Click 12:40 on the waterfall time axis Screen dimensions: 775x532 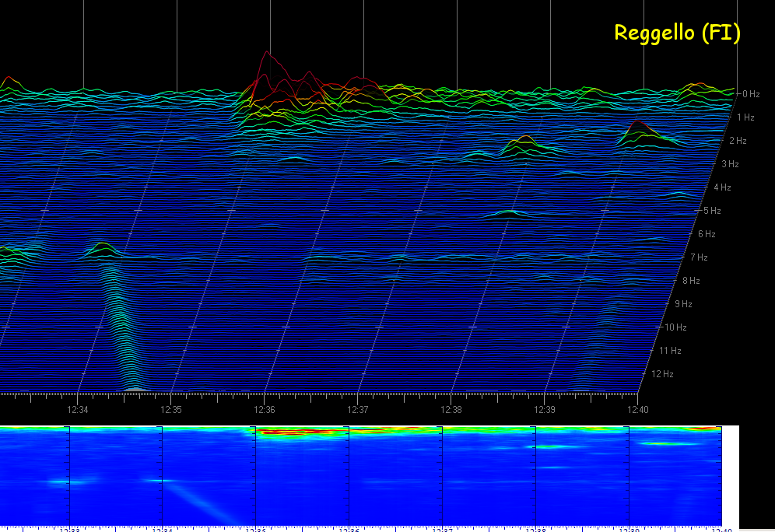click(638, 409)
